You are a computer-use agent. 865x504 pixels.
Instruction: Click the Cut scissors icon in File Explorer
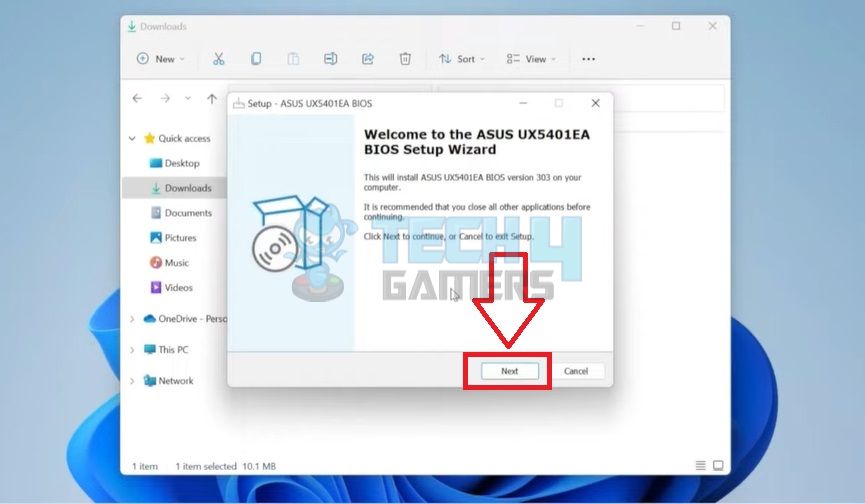[x=218, y=59]
